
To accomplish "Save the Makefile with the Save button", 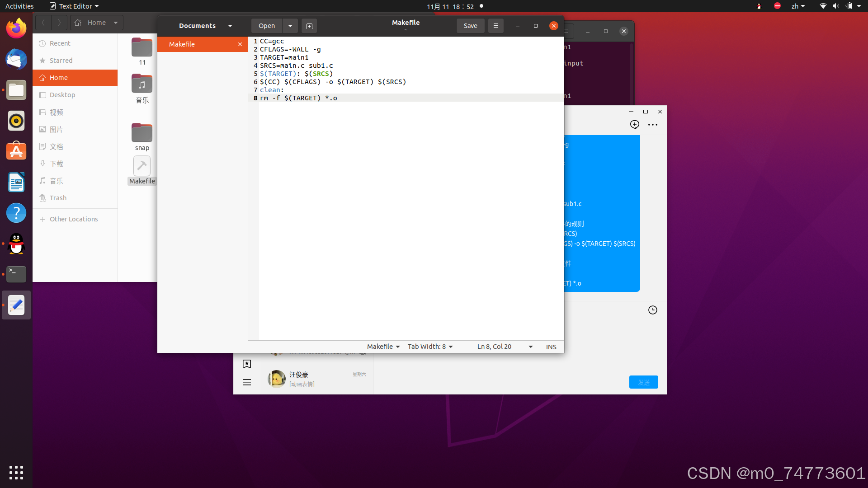I will coord(470,26).
